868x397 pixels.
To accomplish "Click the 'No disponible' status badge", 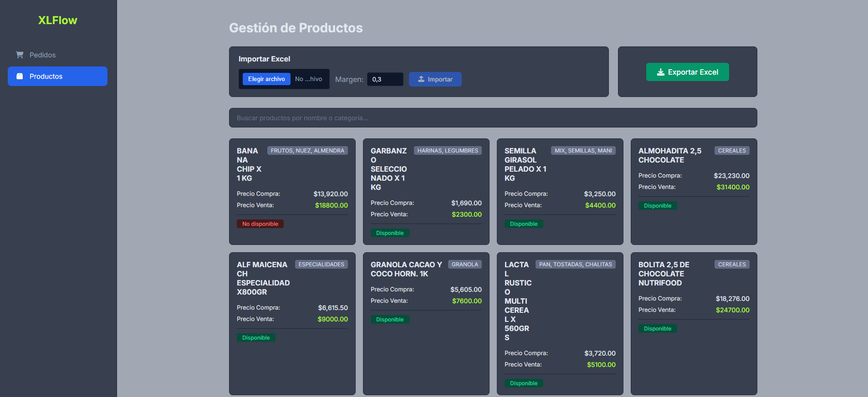I will pyautogui.click(x=260, y=224).
